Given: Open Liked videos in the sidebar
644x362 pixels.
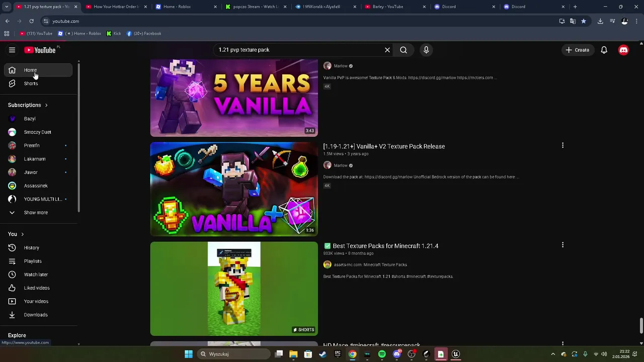Looking at the screenshot, I should tap(38, 288).
